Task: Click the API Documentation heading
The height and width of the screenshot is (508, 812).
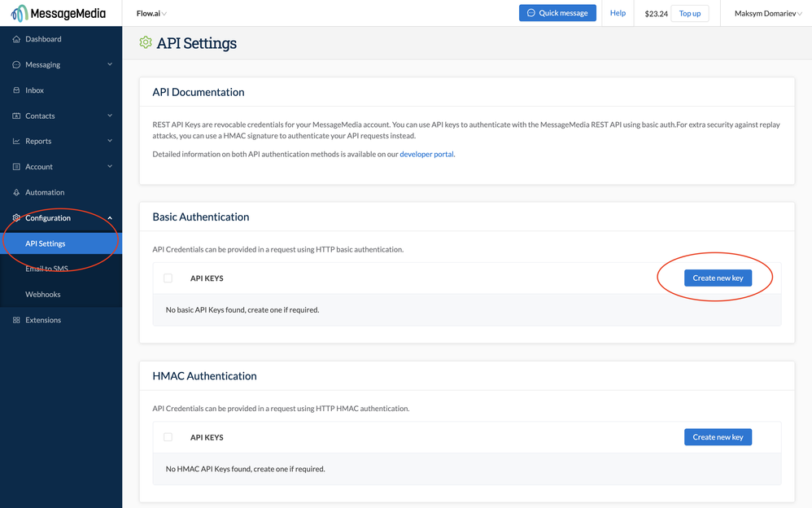Action: pyautogui.click(x=199, y=92)
